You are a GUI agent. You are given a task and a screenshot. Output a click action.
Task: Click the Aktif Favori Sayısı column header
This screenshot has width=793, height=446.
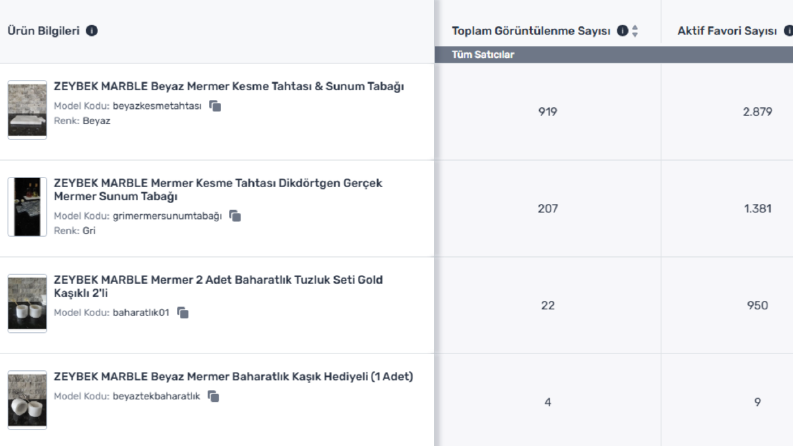[727, 31]
